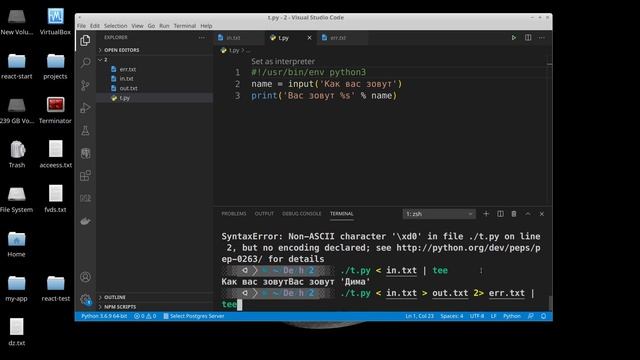Image resolution: width=640 pixels, height=360 pixels.
Task: Run Python file with play button
Action: [513, 38]
